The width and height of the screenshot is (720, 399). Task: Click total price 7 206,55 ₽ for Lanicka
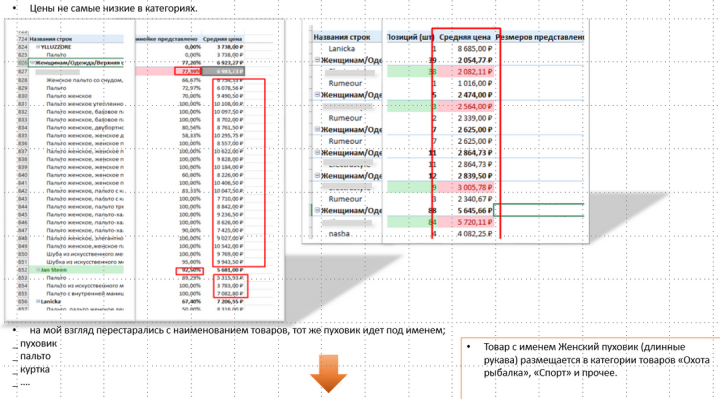coord(230,302)
